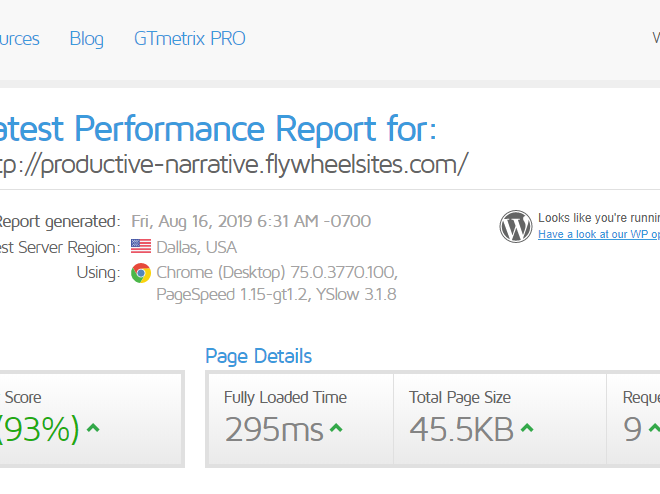
Task: Click the 'Latest Performance Report for:' heading
Action: [218, 129]
